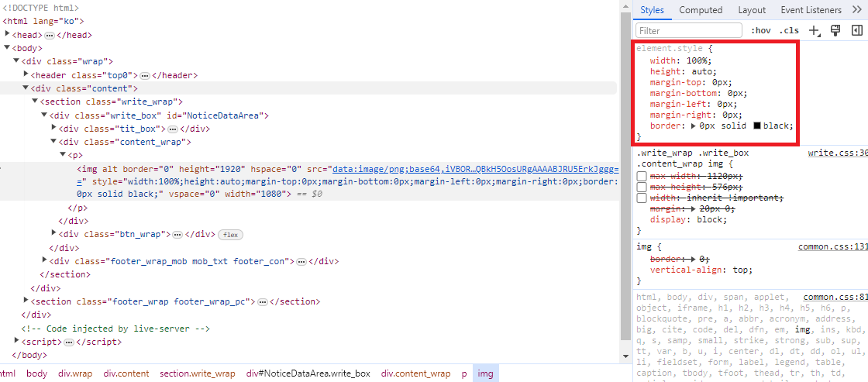Click the ellipsis inside header top0
The image size is (868, 382).
coord(144,76)
